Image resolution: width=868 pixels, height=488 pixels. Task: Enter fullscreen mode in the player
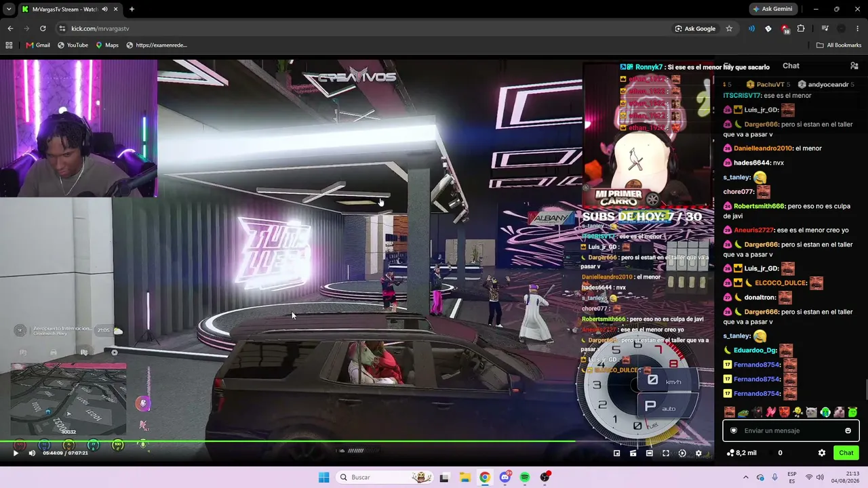[x=666, y=453]
